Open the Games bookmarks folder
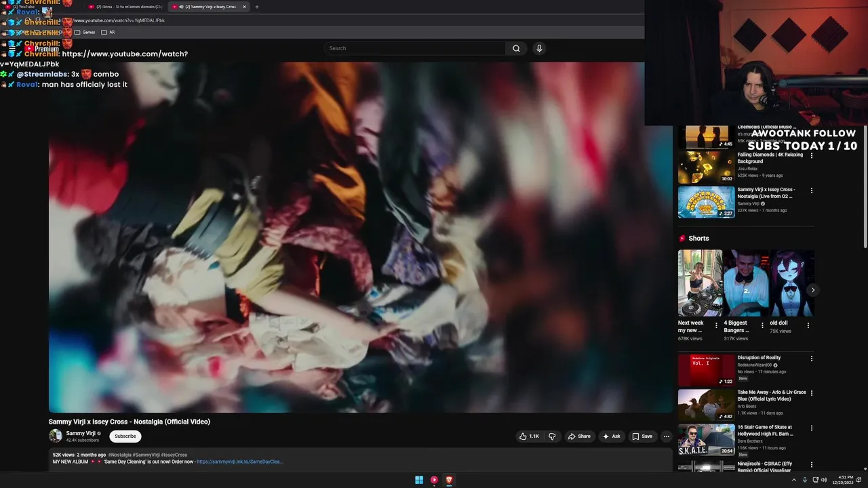This screenshot has width=868, height=488. click(x=85, y=32)
